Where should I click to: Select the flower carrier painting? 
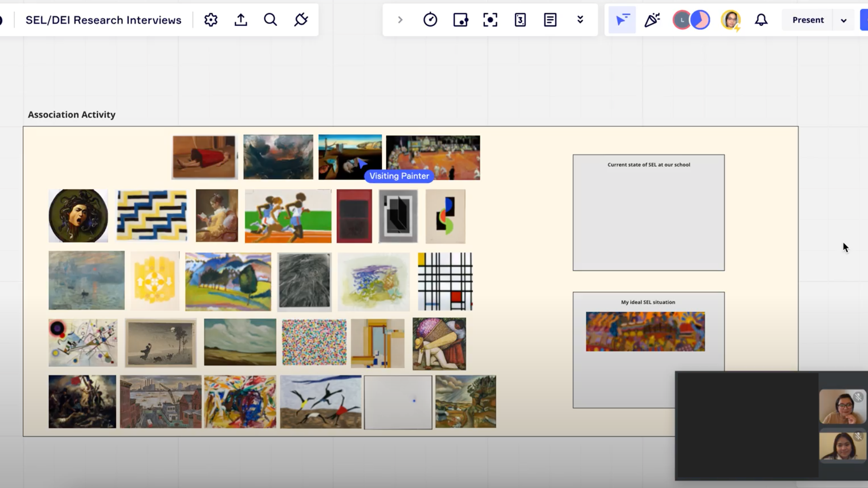[x=439, y=344]
